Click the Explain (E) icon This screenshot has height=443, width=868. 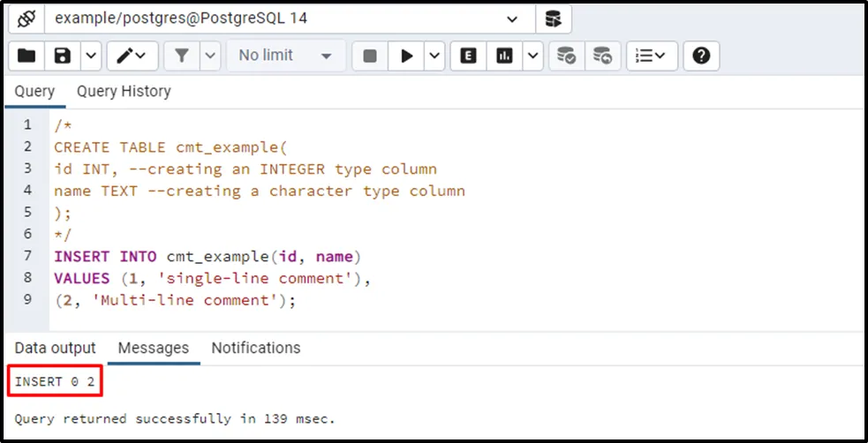469,56
